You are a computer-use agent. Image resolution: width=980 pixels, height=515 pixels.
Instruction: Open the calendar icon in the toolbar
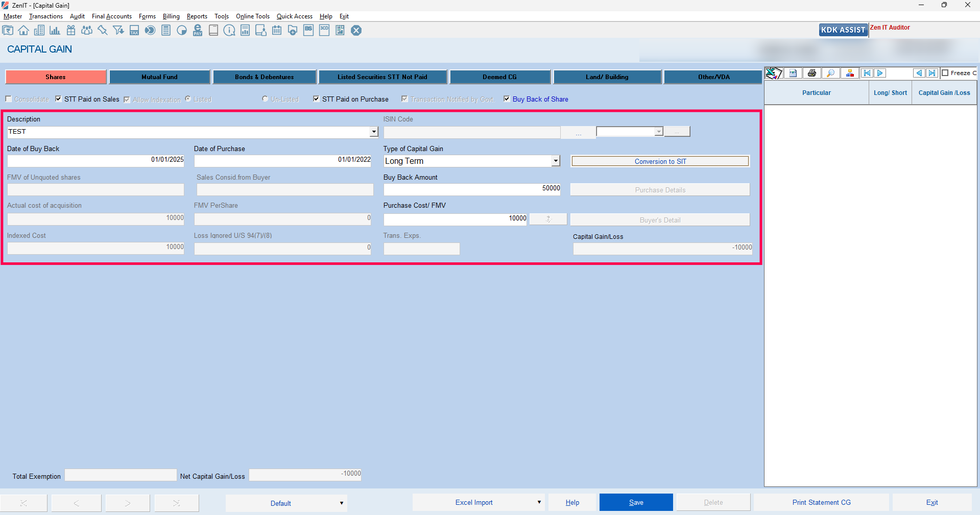(x=277, y=31)
